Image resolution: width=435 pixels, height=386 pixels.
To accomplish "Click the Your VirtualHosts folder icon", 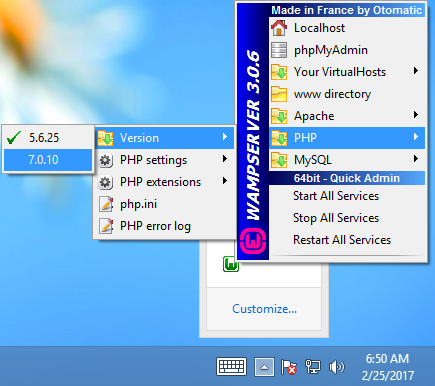I will pos(279,72).
